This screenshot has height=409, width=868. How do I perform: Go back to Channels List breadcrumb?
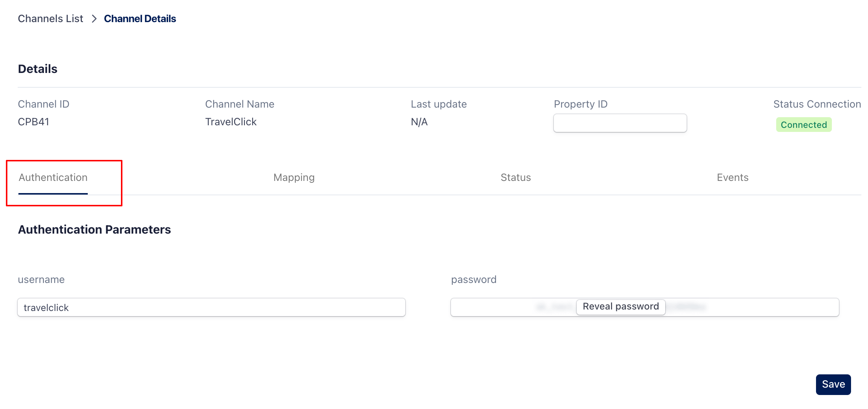(x=51, y=19)
